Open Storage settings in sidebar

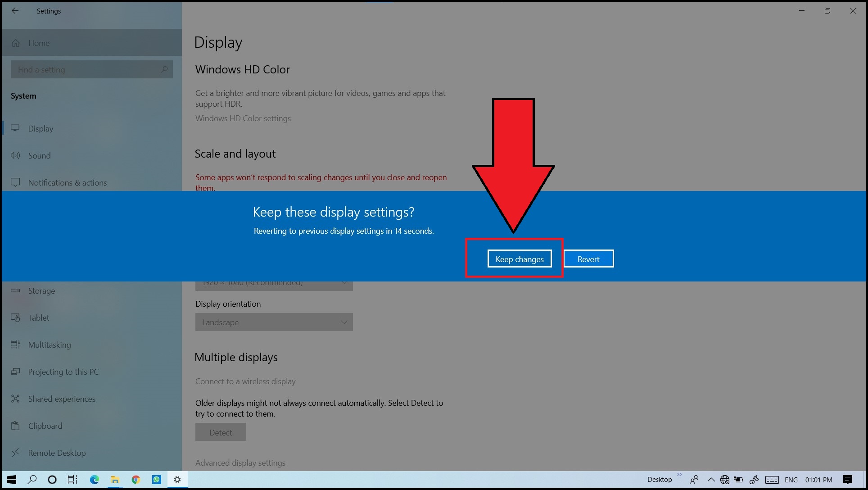click(41, 291)
